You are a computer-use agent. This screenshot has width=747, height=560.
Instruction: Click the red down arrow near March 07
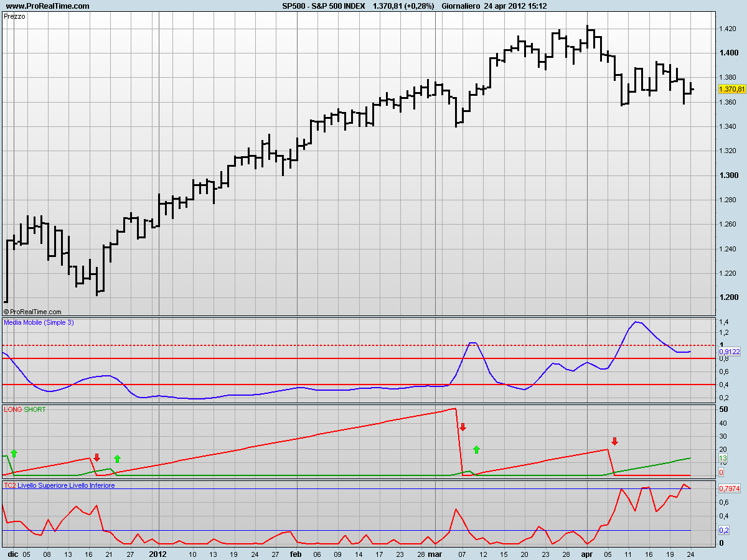463,427
